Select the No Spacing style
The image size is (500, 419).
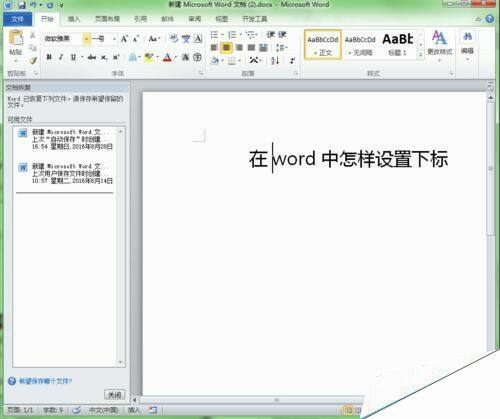[x=360, y=45]
